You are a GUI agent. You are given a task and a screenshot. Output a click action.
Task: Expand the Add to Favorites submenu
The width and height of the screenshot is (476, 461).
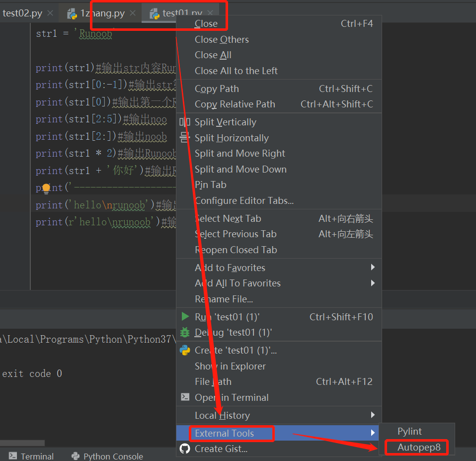(x=373, y=268)
